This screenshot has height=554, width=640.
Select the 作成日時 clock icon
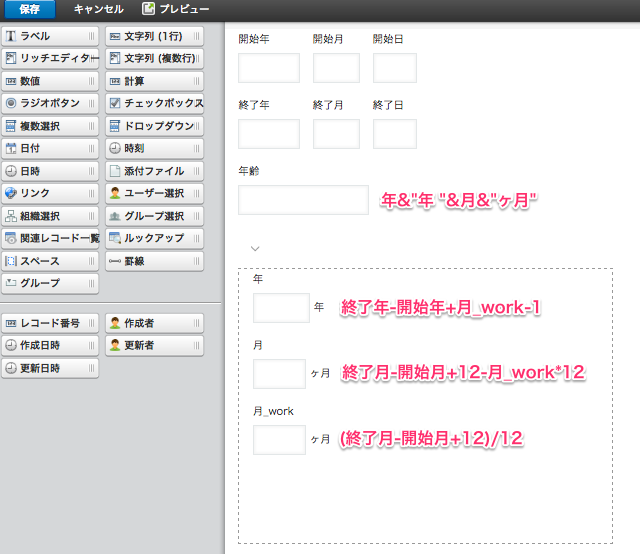(x=11, y=345)
